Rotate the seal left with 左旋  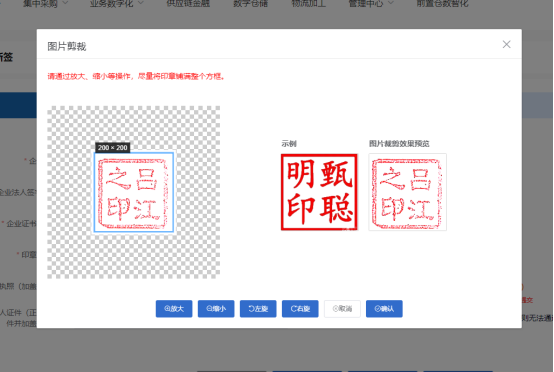[x=258, y=309]
